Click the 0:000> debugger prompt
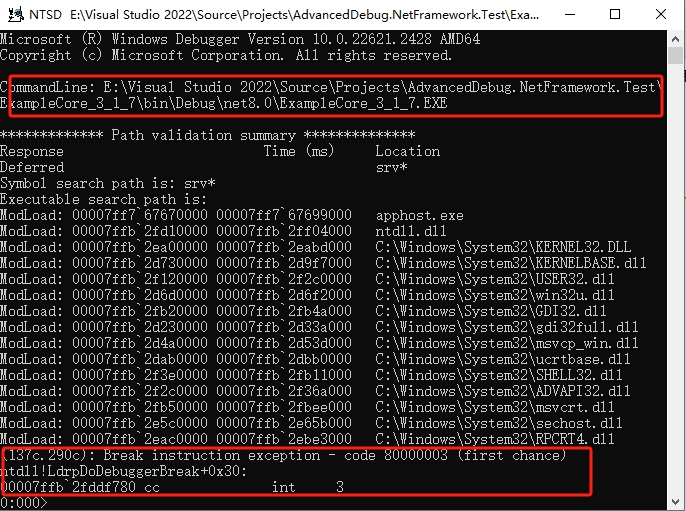This screenshot has height=511, width=686. [23, 503]
